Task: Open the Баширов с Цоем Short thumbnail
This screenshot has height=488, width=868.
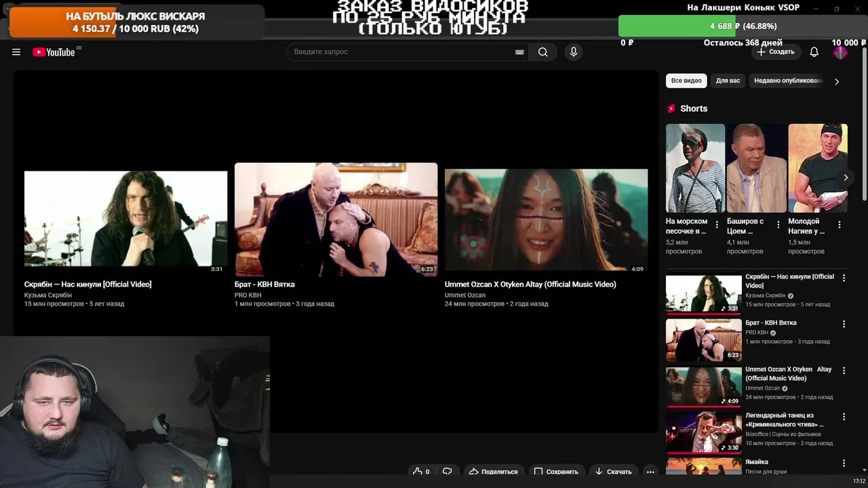Action: pyautogui.click(x=756, y=168)
